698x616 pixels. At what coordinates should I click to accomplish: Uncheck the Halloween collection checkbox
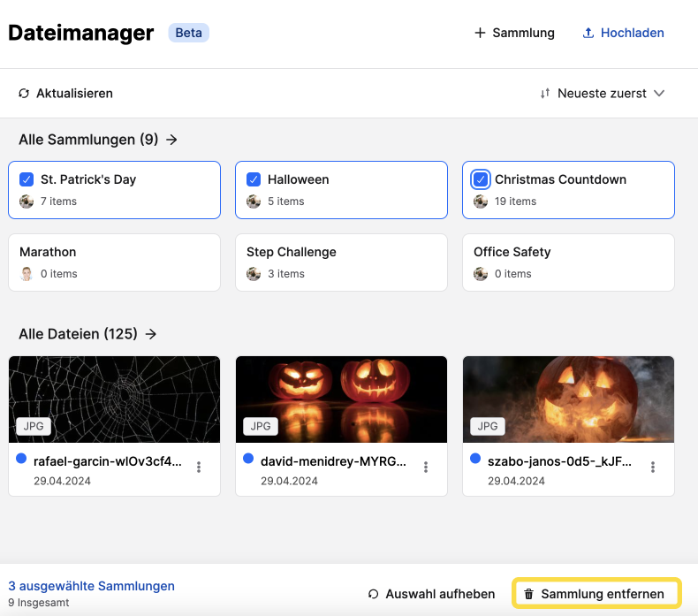[x=254, y=179]
